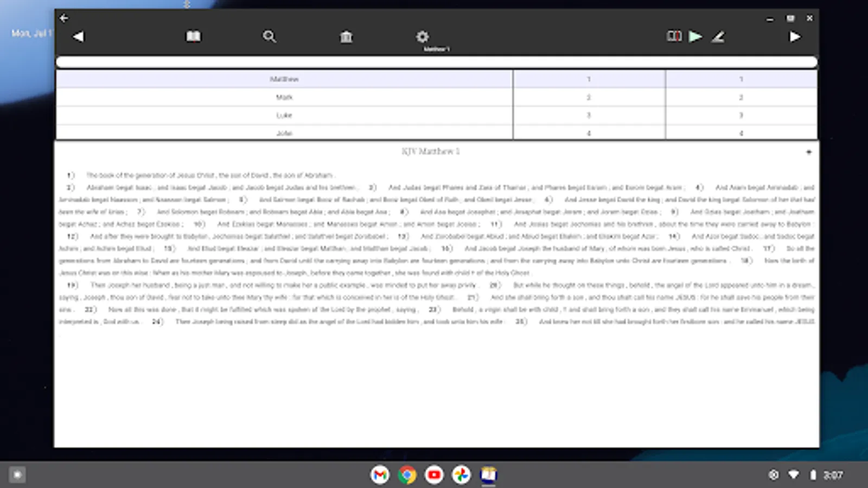Open the ChromeOS launcher button
Image resolution: width=868 pixels, height=488 pixels.
(17, 475)
